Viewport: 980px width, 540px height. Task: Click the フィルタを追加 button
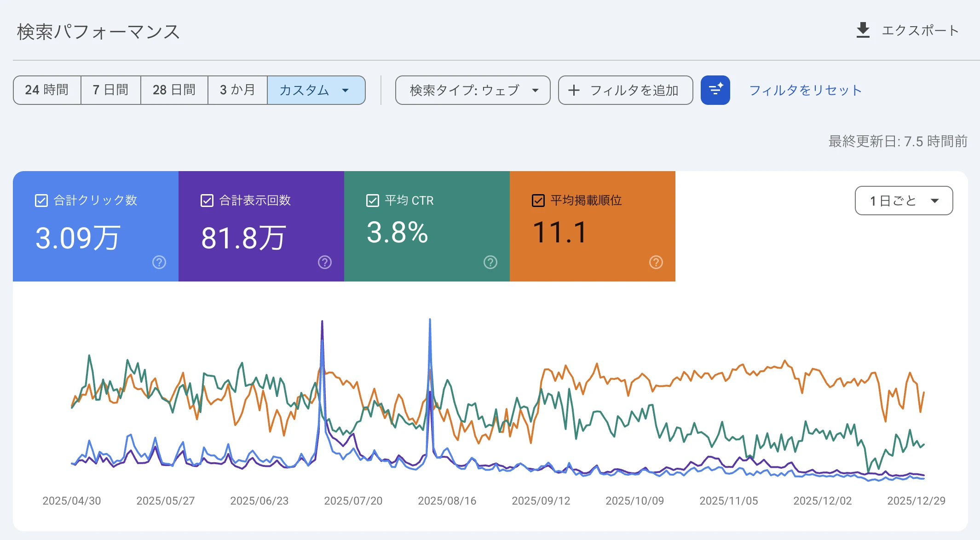click(x=625, y=90)
